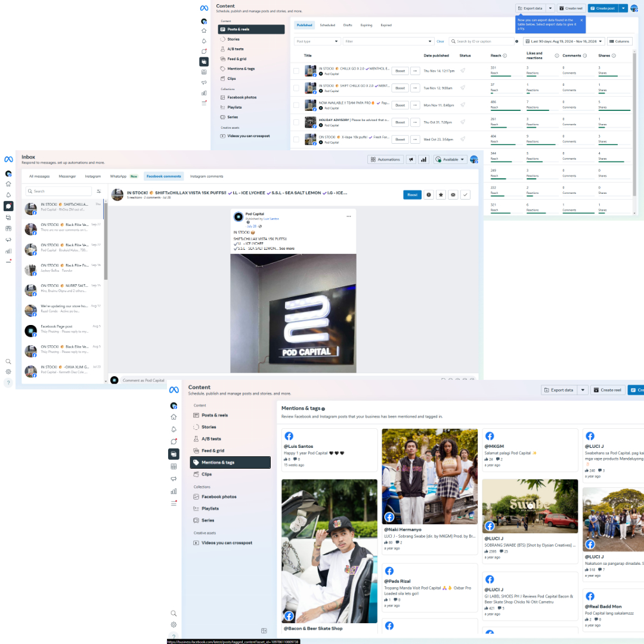Tick checkbox for HOLIDAY ADVISORY post row

coord(296,122)
